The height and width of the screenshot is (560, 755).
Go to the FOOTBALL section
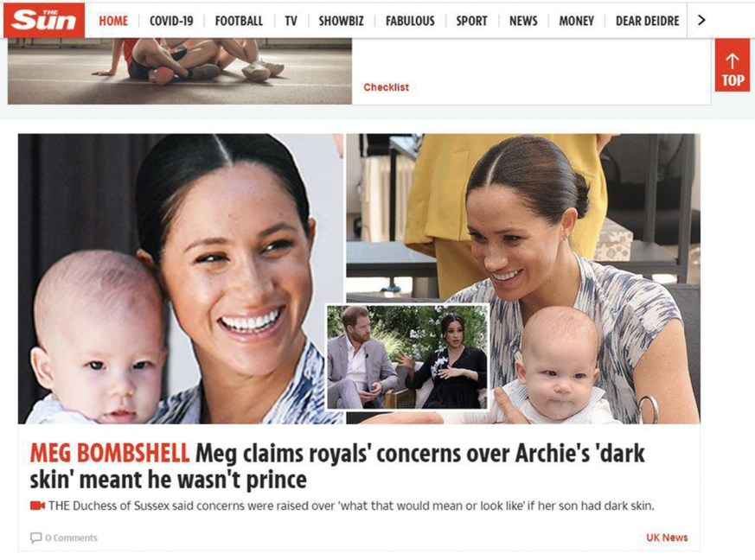[x=239, y=21]
